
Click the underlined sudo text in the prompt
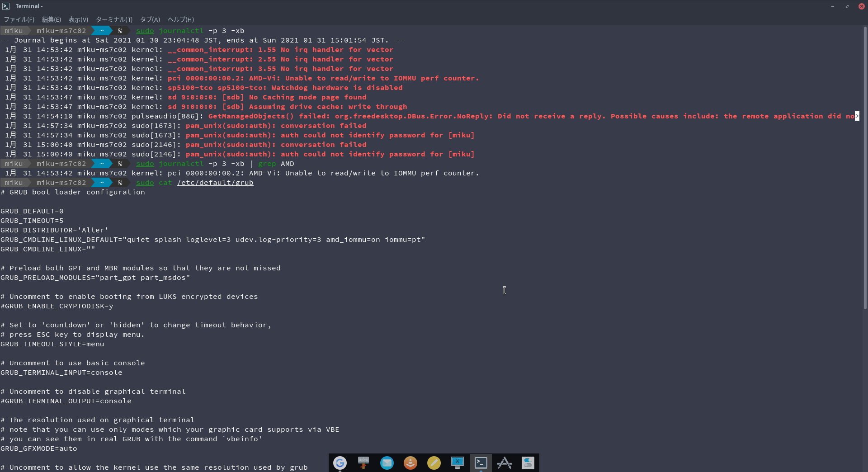(144, 183)
